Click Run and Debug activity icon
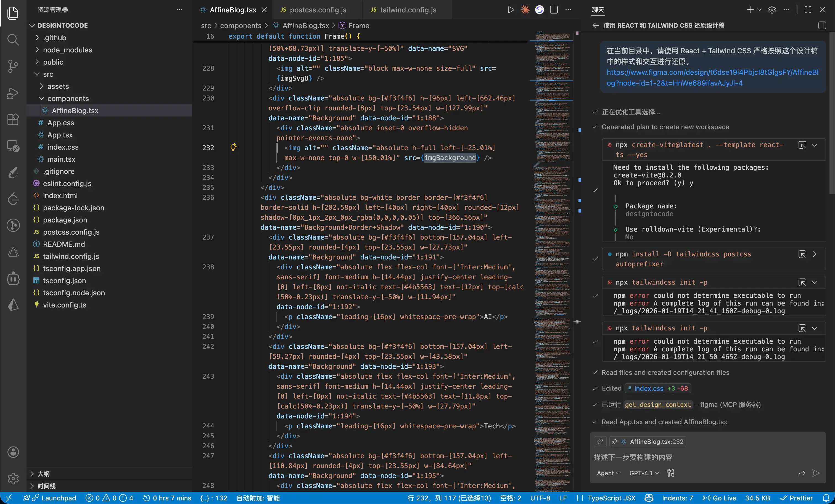 click(x=13, y=93)
